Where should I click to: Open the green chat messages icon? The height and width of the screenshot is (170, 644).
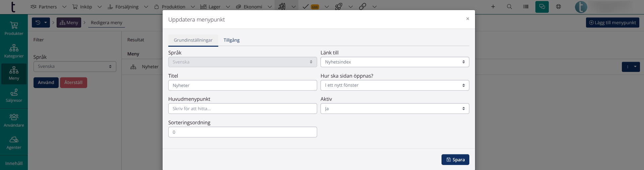[x=542, y=7]
